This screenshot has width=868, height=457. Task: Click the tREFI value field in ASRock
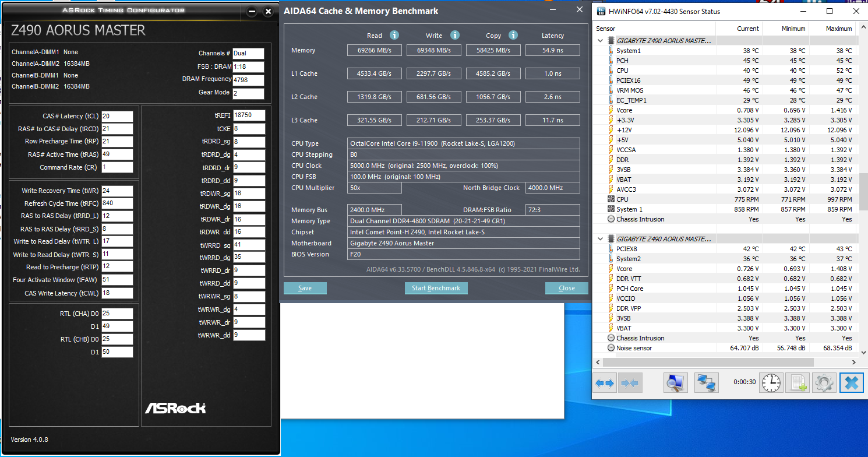pyautogui.click(x=249, y=115)
